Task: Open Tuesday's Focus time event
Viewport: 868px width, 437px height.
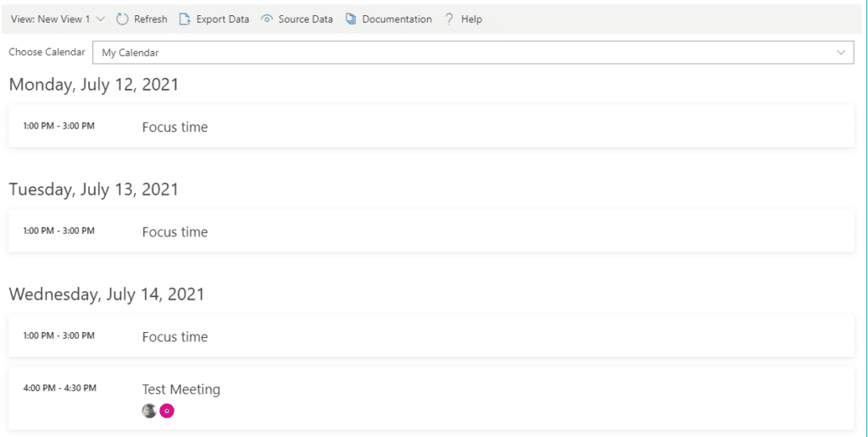Action: tap(175, 232)
